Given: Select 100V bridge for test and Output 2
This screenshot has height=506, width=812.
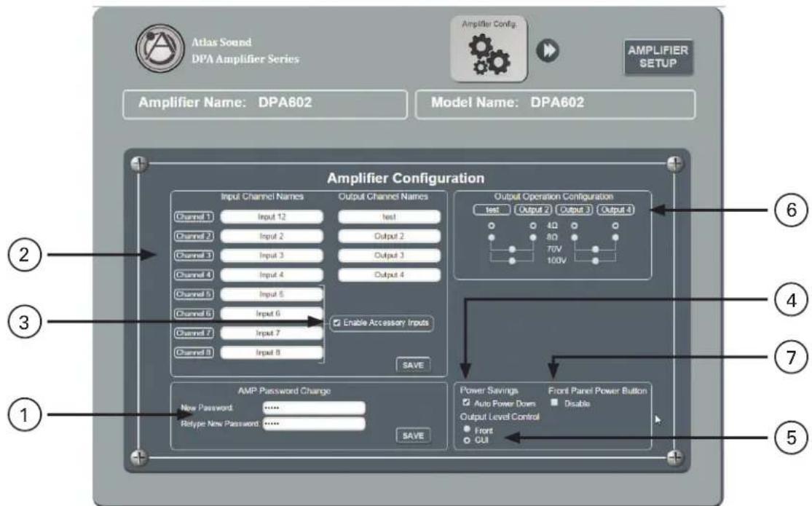Looking at the screenshot, I should 512,261.
